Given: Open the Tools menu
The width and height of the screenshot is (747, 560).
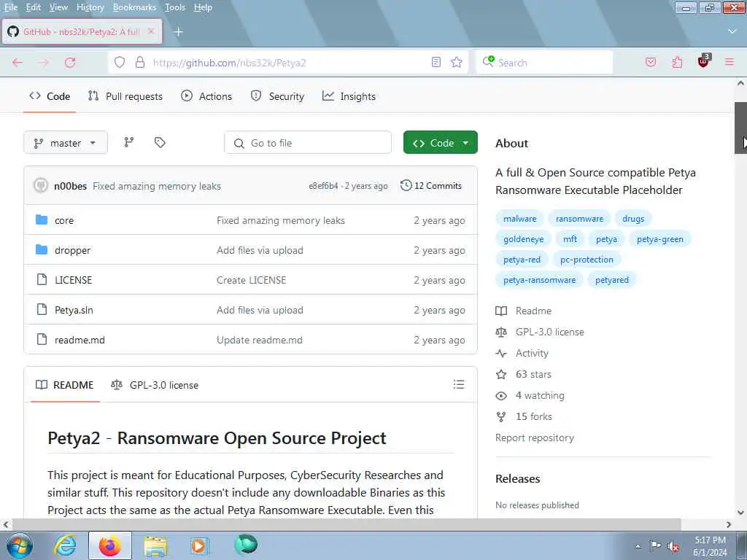Looking at the screenshot, I should [175, 7].
